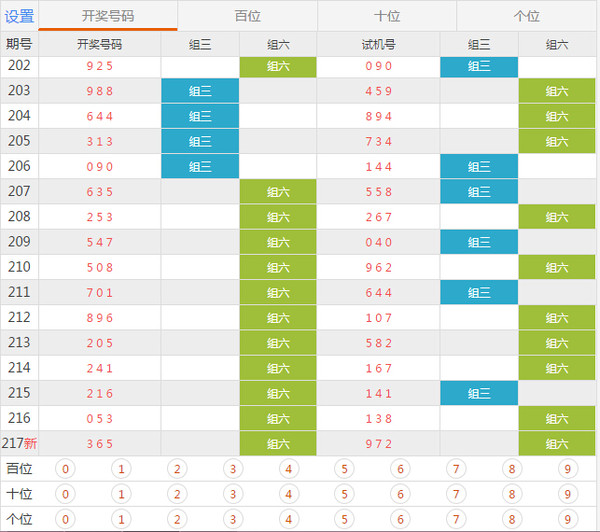Select digit 9 in the 百位 row
This screenshot has width=600, height=532.
569,469
